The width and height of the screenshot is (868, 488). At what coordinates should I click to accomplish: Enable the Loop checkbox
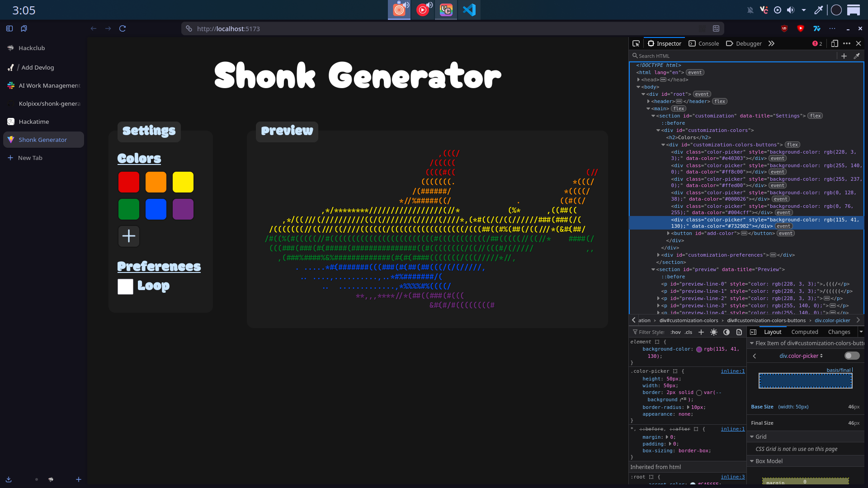[125, 286]
